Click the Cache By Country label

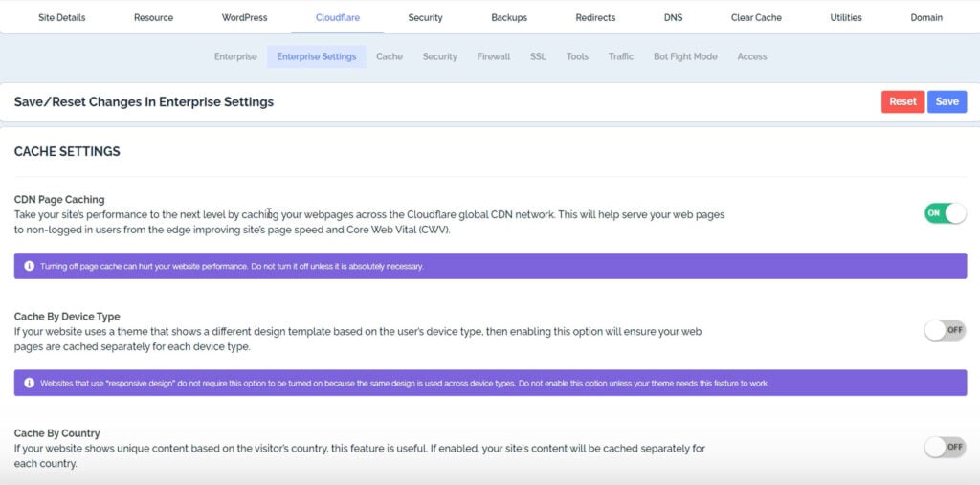point(56,433)
